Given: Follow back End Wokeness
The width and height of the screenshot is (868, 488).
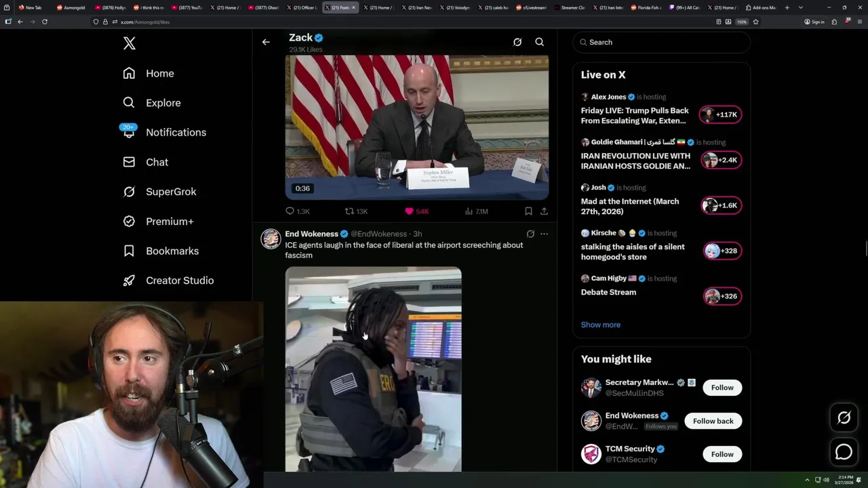Looking at the screenshot, I should 713,421.
